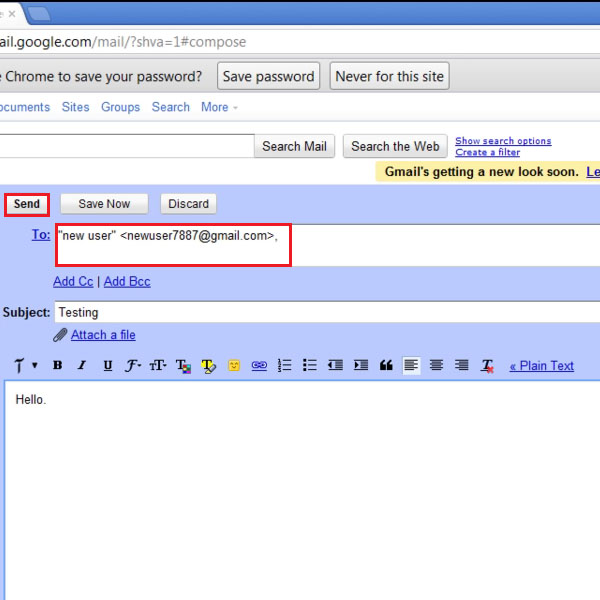The image size is (600, 600).
Task: Open the Search navigation link
Action: (x=171, y=107)
